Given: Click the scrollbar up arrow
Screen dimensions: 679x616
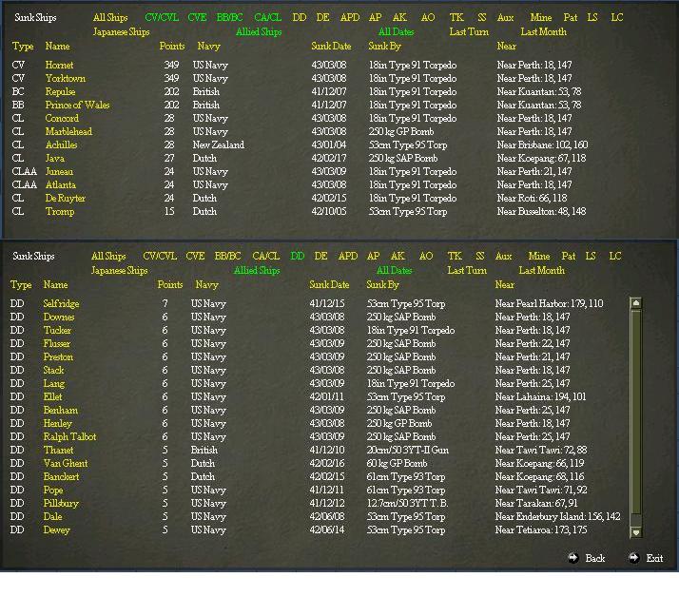Looking at the screenshot, I should click(635, 303).
